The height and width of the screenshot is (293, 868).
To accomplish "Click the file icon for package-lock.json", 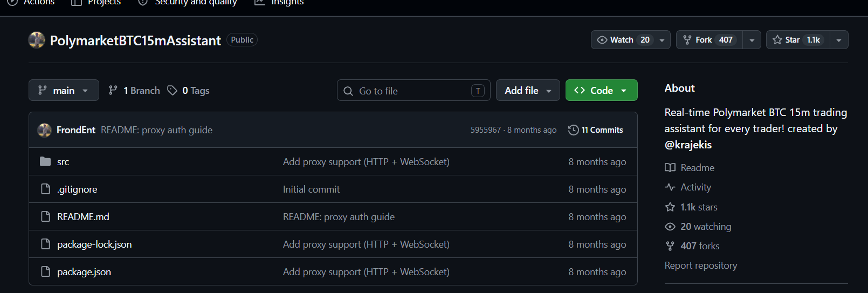I will click(46, 244).
